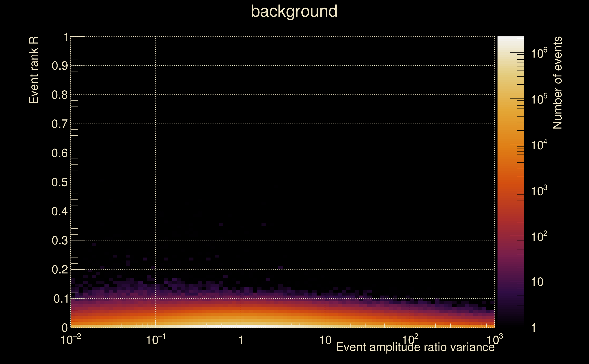The width and height of the screenshot is (589, 364).
Task: Click the 'Event amplitude ratio variance' label
Action: tap(415, 347)
